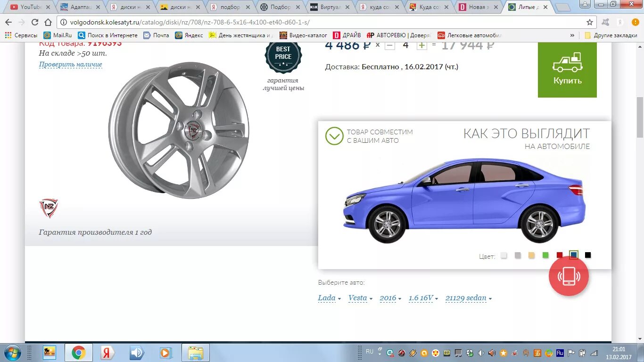Open День жестянщика bookmark
The height and width of the screenshot is (362, 644).
coord(241,35)
